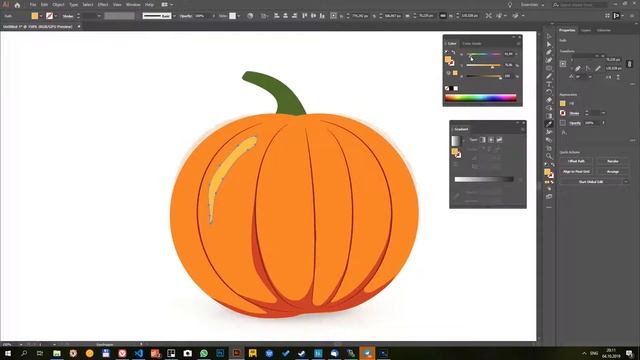640x360 pixels.
Task: Click the Opacity label in control bar
Action: (186, 16)
